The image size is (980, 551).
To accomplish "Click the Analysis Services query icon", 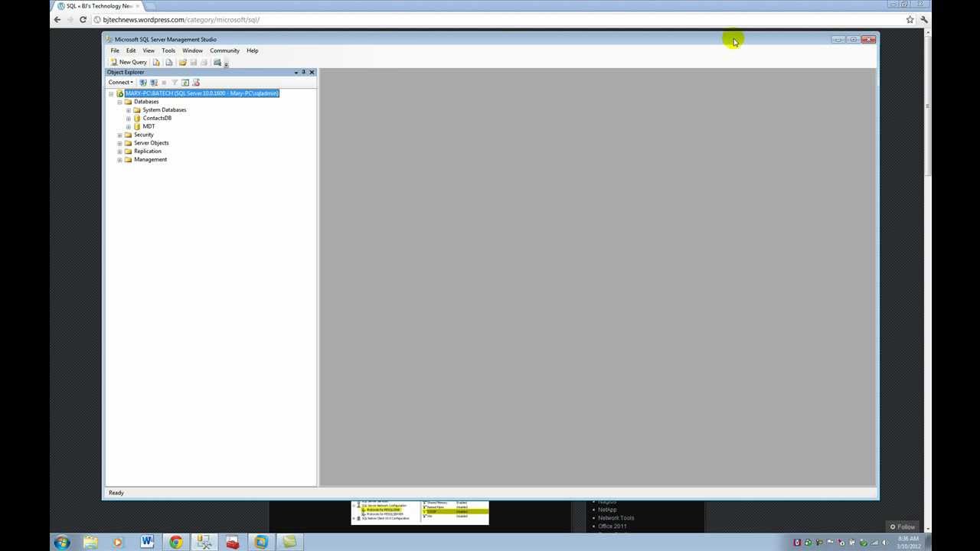I will tap(169, 62).
